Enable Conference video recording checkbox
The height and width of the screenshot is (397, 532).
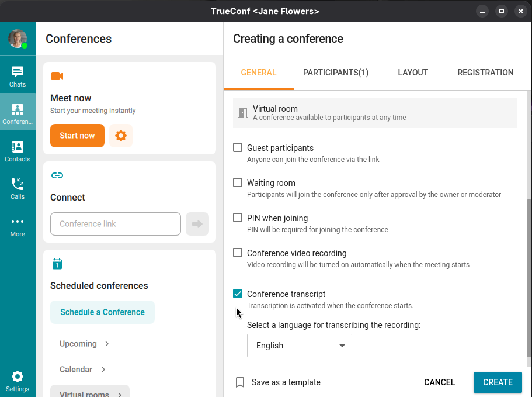pos(238,253)
